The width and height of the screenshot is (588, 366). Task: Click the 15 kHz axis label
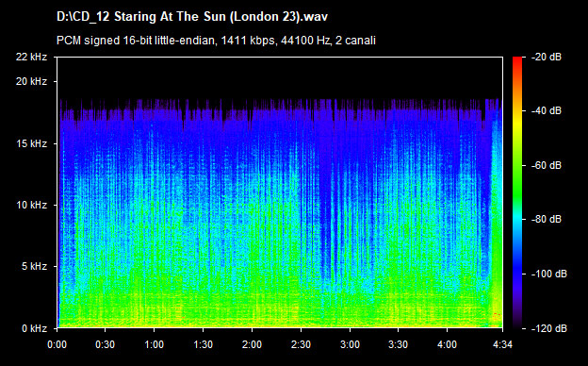31,143
